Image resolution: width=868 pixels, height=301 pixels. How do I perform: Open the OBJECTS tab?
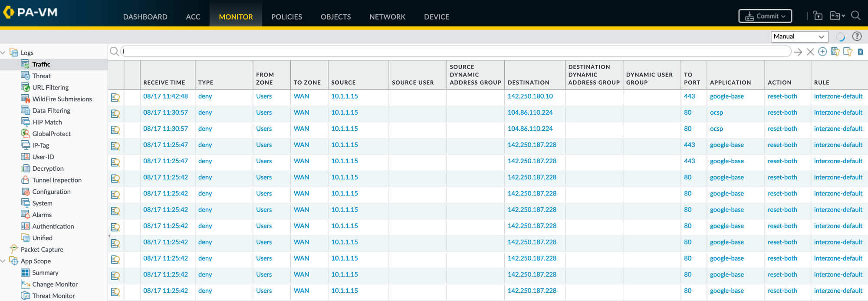tap(335, 17)
